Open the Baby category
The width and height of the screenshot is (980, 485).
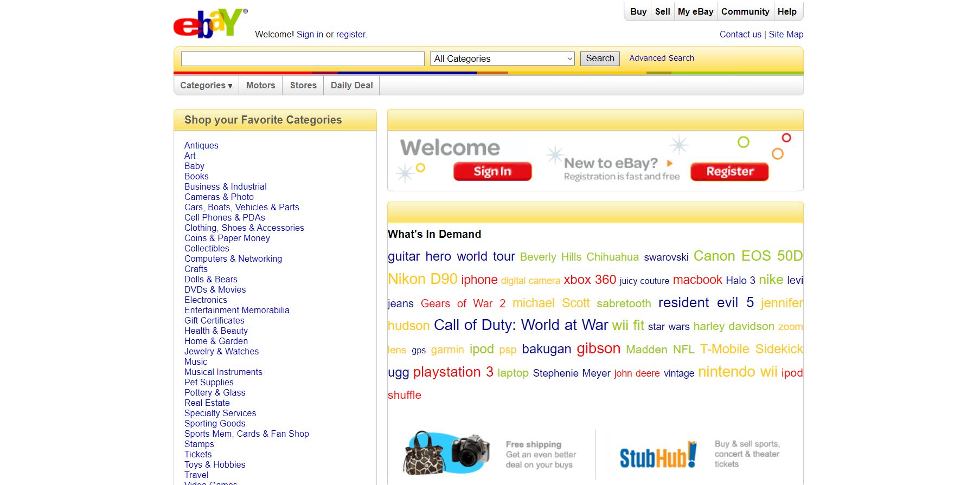click(194, 166)
